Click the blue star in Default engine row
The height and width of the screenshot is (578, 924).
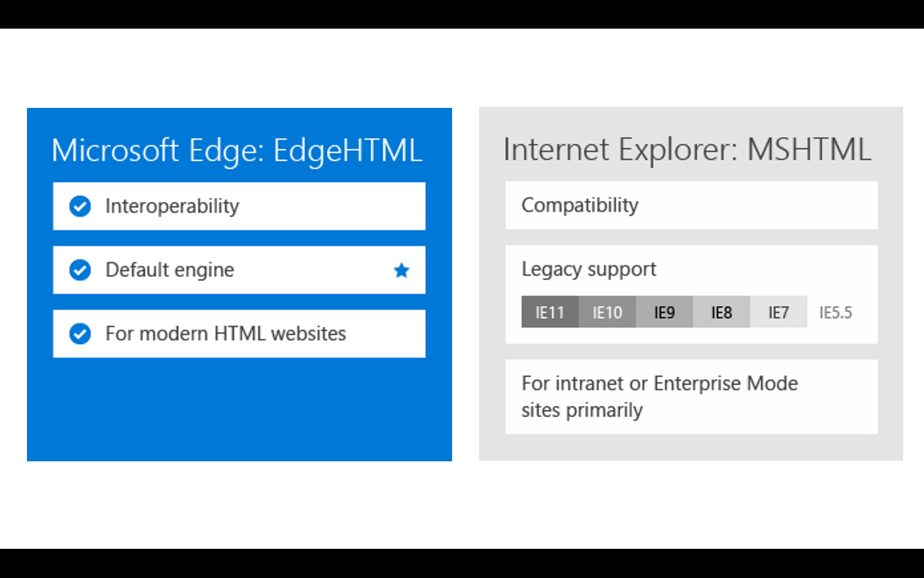[402, 270]
